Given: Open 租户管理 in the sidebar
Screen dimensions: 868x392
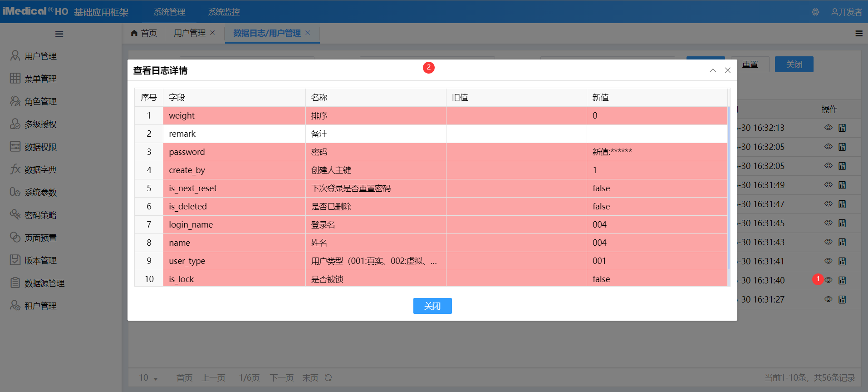Looking at the screenshot, I should coord(34,306).
